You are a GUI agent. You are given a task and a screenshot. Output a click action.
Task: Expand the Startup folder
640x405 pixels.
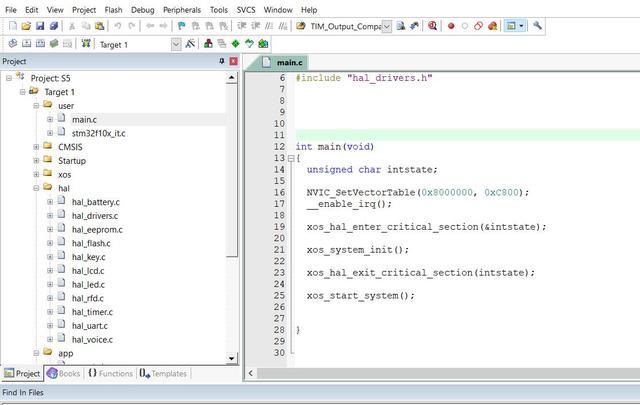pos(36,161)
